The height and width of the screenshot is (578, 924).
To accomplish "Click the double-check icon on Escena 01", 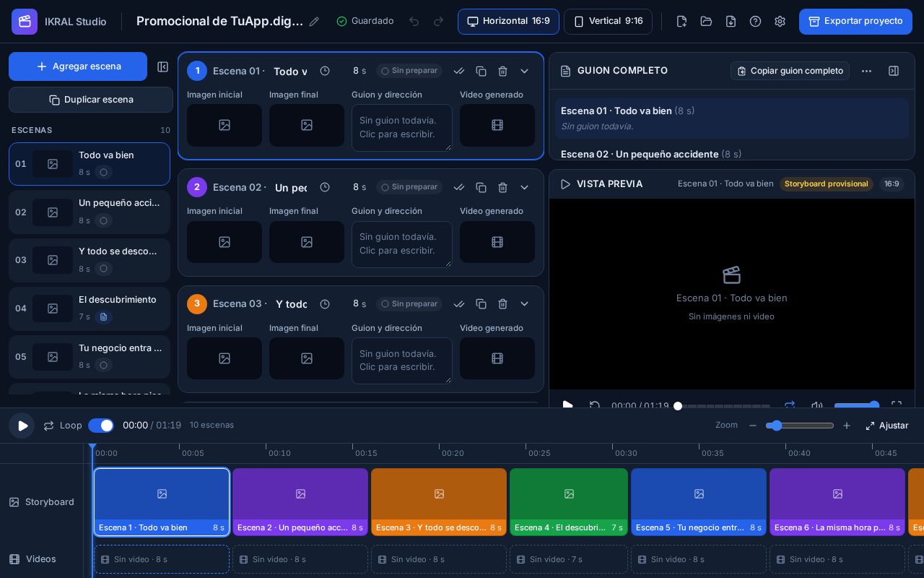I will point(458,71).
